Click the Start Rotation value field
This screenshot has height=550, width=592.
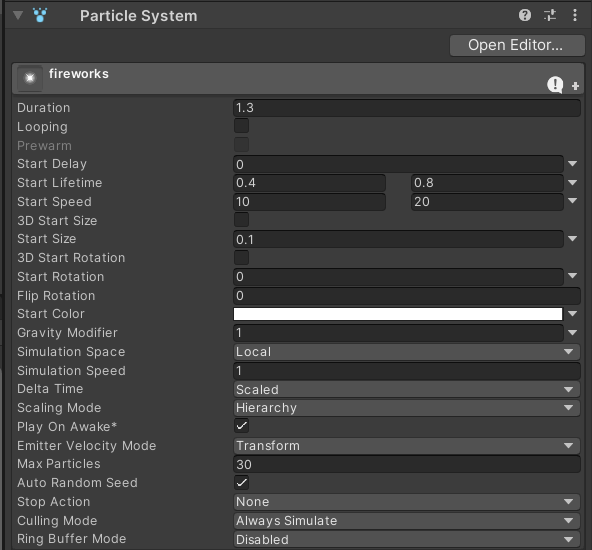pyautogui.click(x=398, y=277)
